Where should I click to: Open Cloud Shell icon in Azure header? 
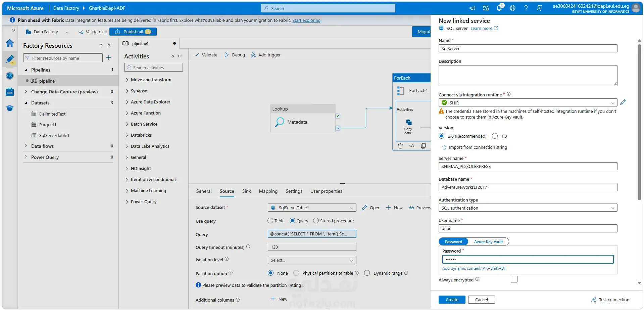[472, 8]
